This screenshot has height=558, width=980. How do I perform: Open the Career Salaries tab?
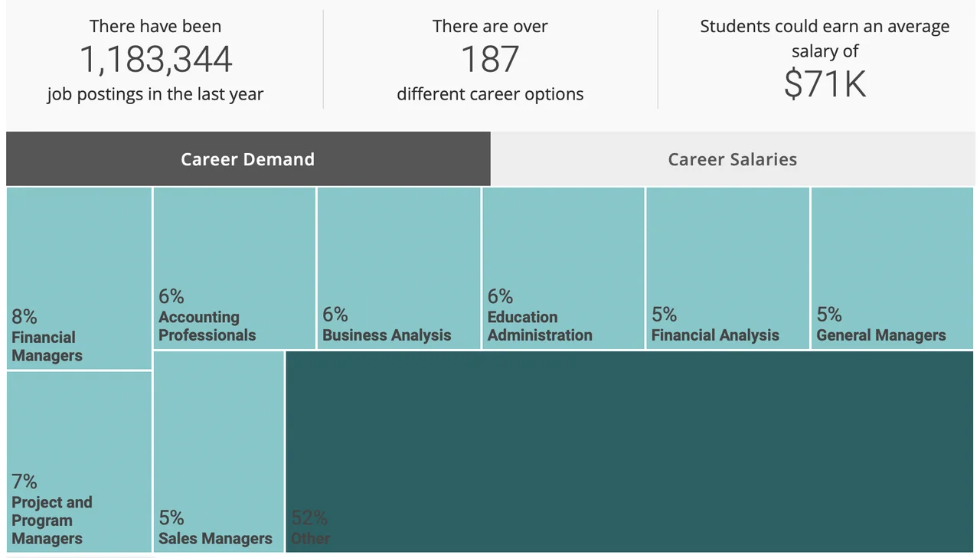point(732,159)
